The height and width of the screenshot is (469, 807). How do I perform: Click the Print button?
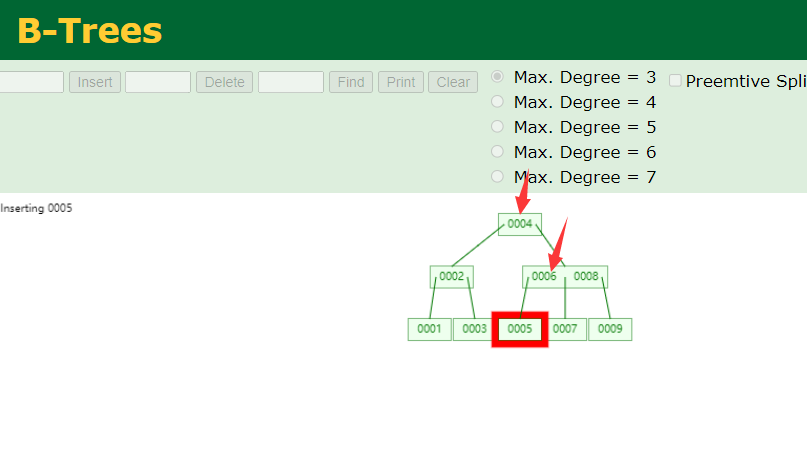401,82
